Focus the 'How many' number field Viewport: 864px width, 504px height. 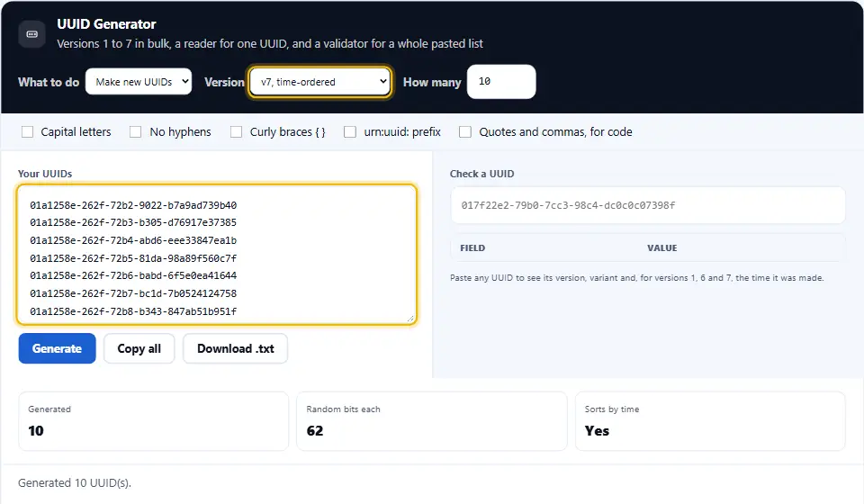coord(501,82)
